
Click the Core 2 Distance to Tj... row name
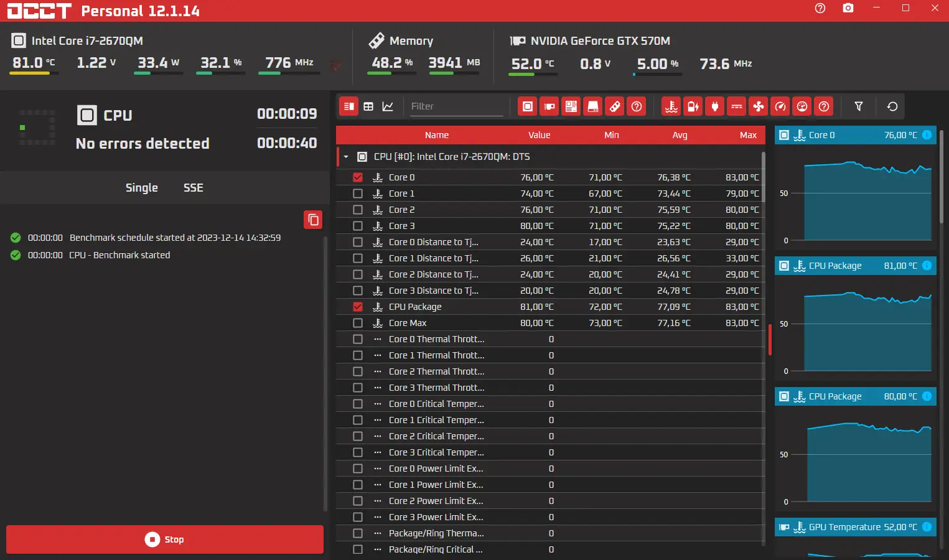point(434,274)
